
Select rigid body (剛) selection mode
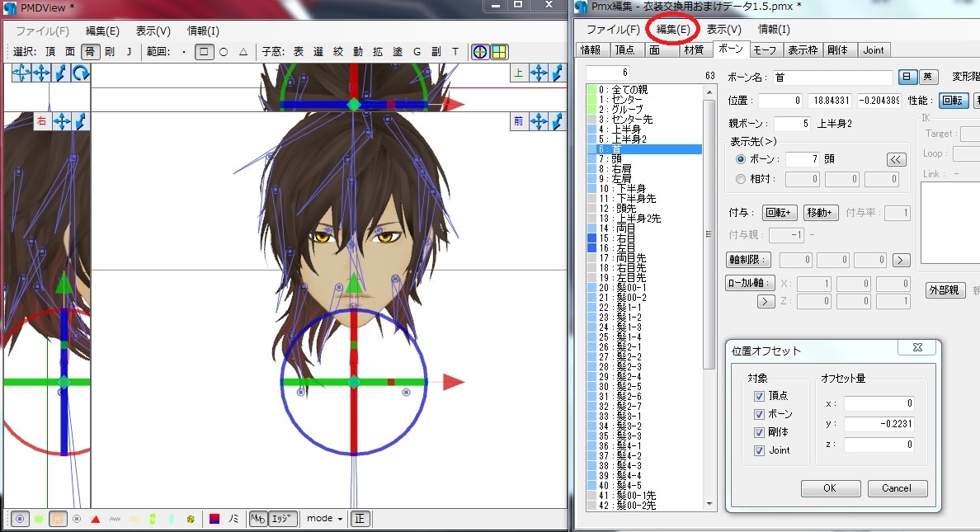(110, 52)
